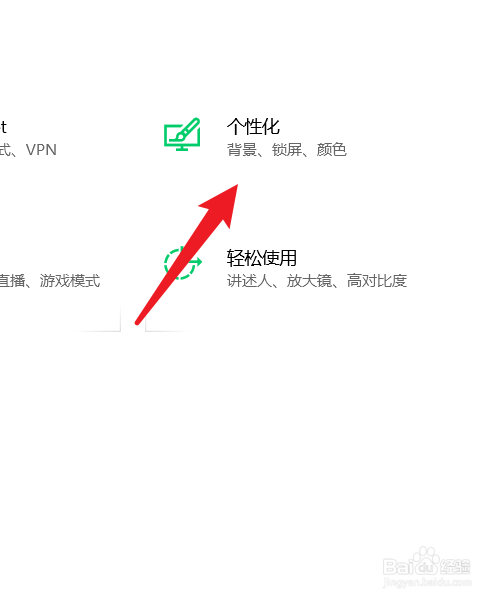The image size is (500, 600).
Task: Click the 游戏模式 text on the left
Action: coord(70,281)
